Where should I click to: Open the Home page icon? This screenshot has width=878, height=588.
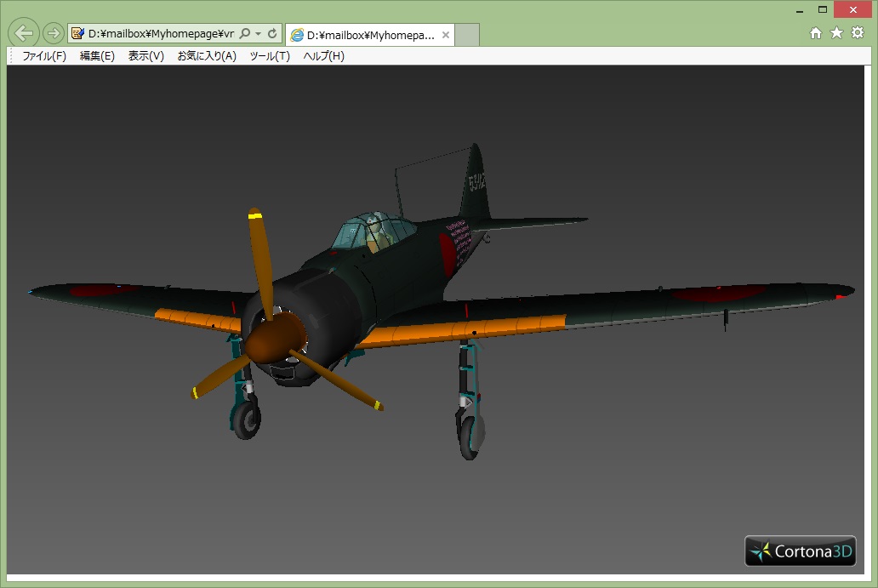click(815, 33)
